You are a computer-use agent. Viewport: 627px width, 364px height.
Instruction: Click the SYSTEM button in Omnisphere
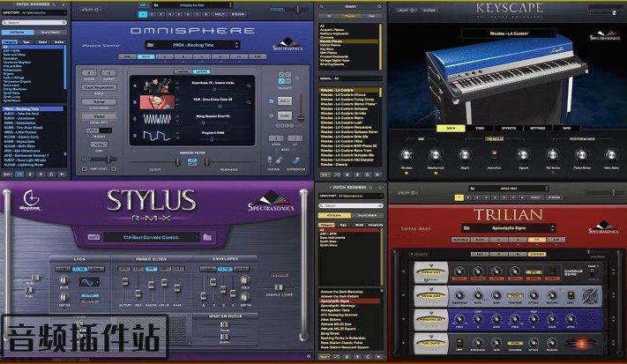(x=237, y=14)
